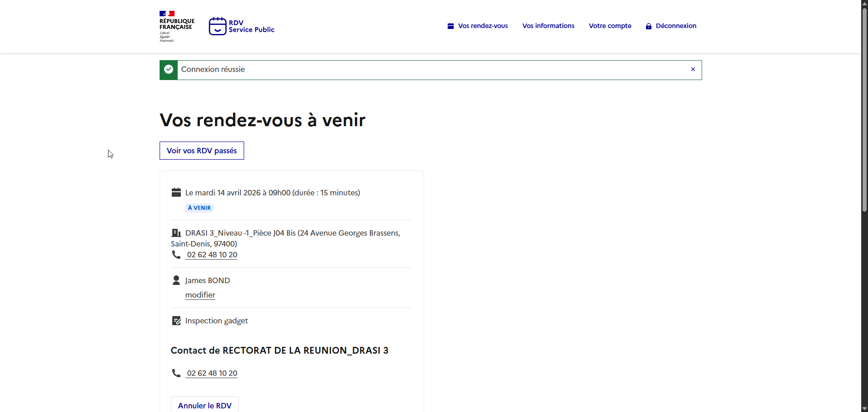Click the building icon next to DRASI 3 address
The width and height of the screenshot is (868, 412).
[176, 233]
